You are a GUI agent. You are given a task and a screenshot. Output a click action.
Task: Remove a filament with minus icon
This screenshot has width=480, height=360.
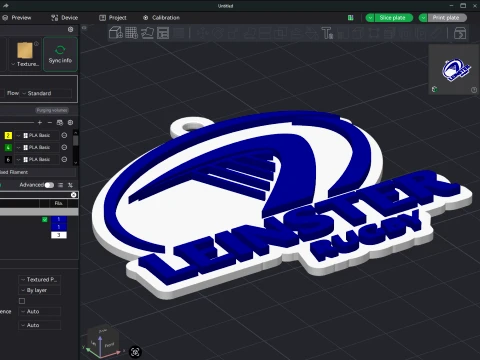50,123
